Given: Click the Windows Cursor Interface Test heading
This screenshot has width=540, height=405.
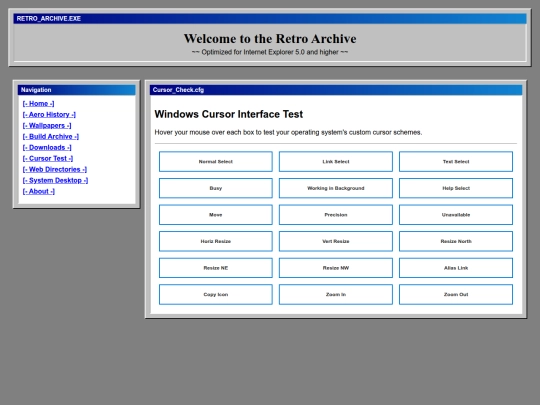Looking at the screenshot, I should pyautogui.click(x=229, y=114).
